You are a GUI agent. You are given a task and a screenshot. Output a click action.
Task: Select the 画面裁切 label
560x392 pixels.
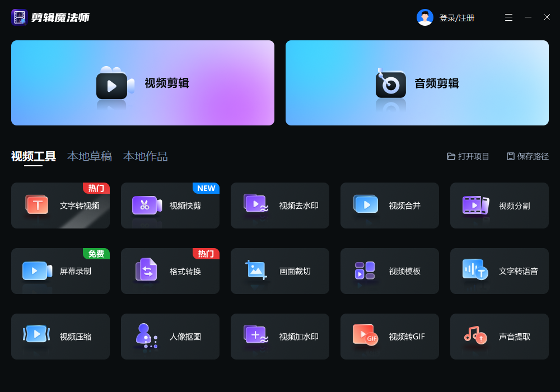295,272
